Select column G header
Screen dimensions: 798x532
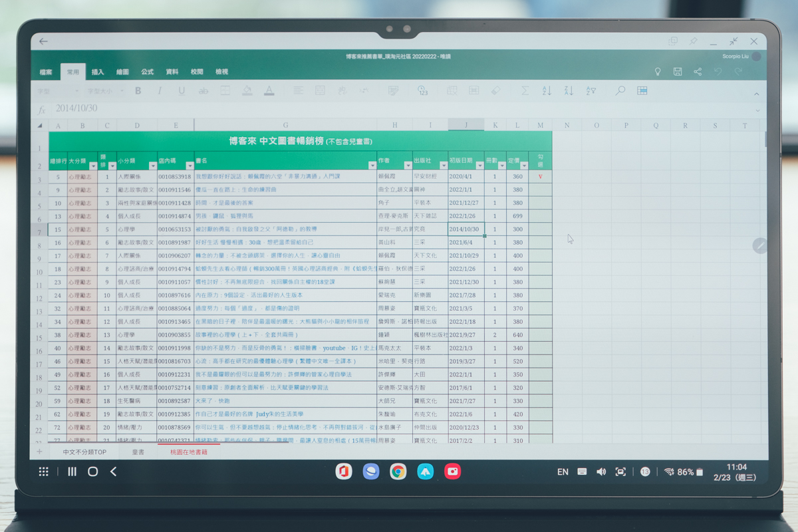coord(285,125)
